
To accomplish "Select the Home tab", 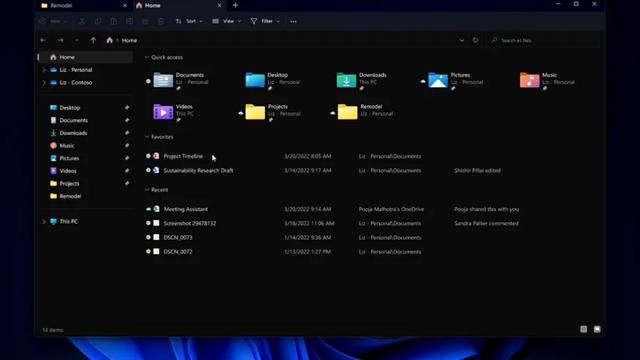I will (179, 6).
